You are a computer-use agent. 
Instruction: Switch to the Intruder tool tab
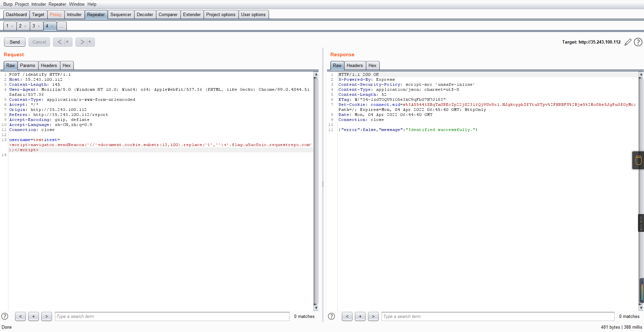74,14
